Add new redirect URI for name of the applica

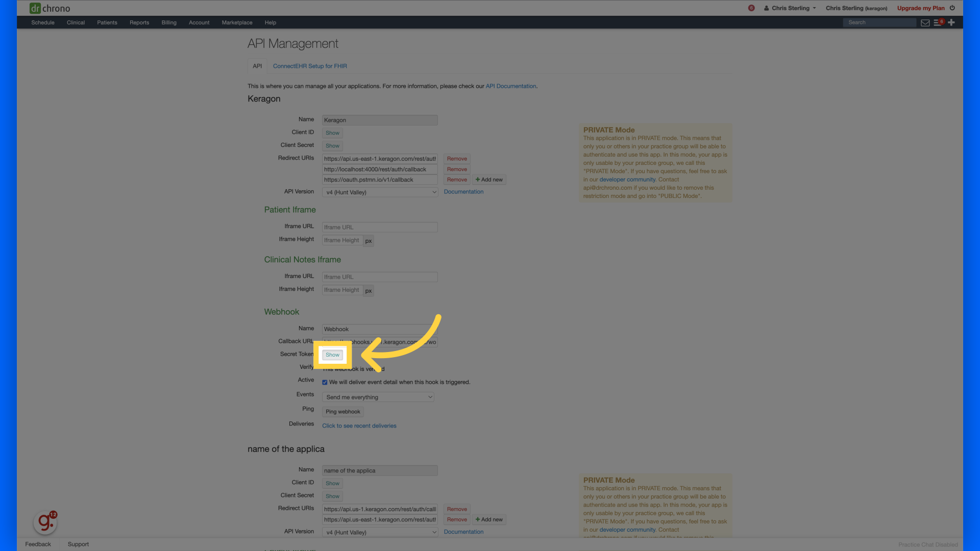[x=489, y=519]
